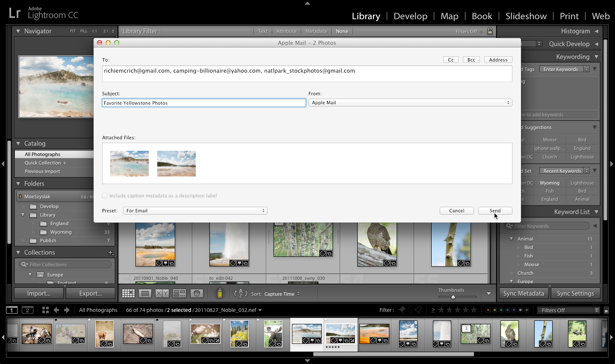The image size is (615, 364).
Task: Select the Painter spray can tool
Action: click(218, 293)
